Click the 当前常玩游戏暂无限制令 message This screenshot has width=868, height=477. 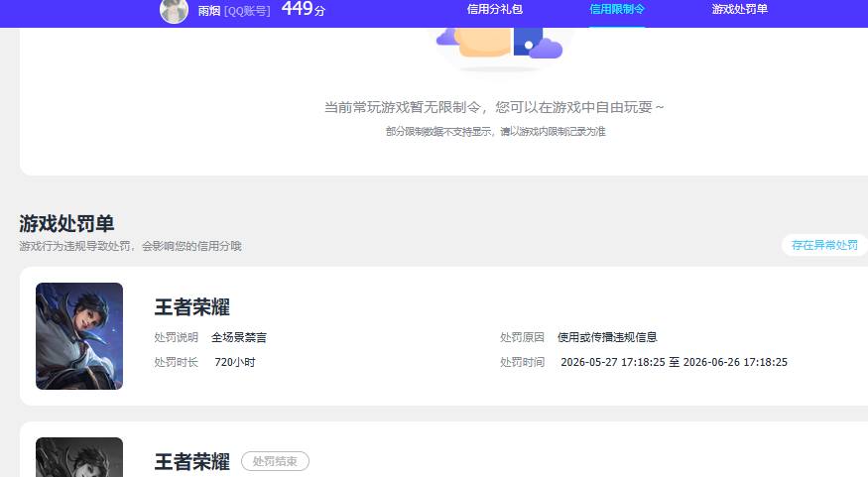(x=494, y=107)
